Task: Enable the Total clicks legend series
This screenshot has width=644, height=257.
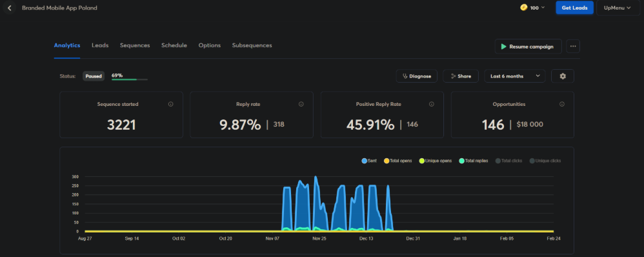Action: [x=508, y=161]
